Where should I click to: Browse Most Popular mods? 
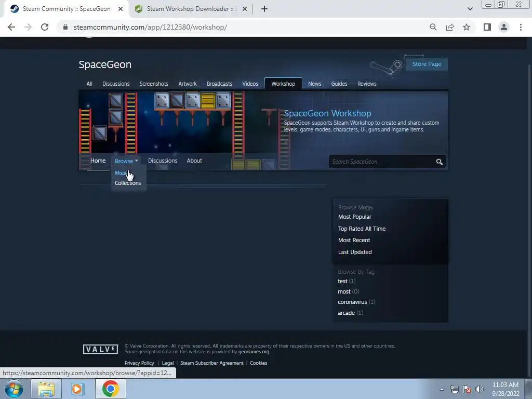(354, 217)
